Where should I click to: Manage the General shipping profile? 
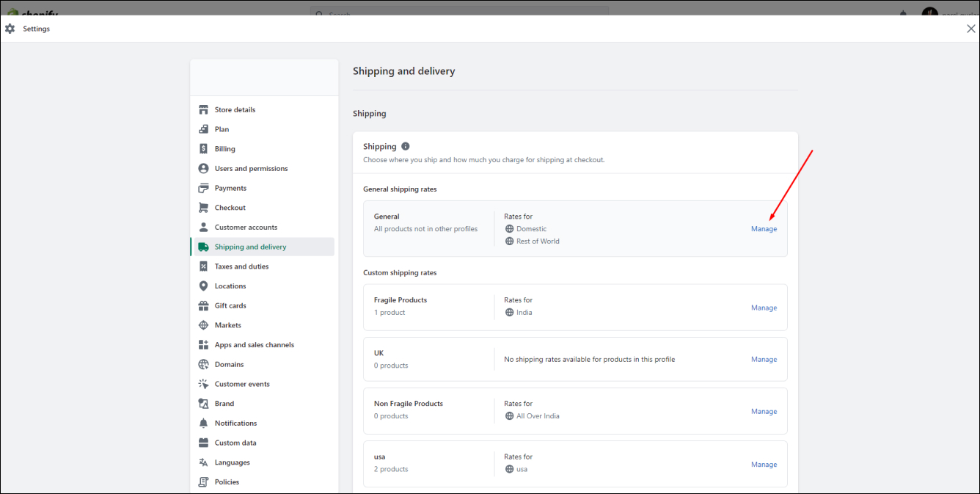coord(764,229)
